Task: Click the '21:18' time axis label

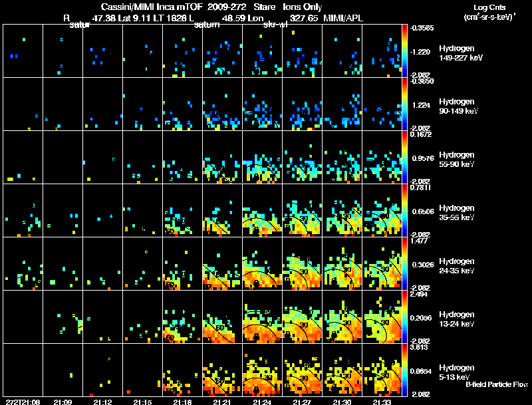Action: pos(182,402)
